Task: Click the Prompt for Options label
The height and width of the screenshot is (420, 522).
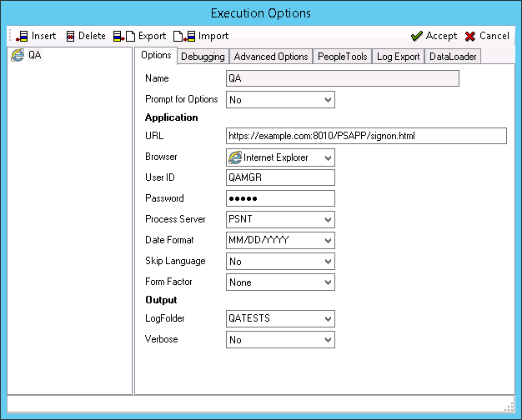Action: tap(182, 99)
